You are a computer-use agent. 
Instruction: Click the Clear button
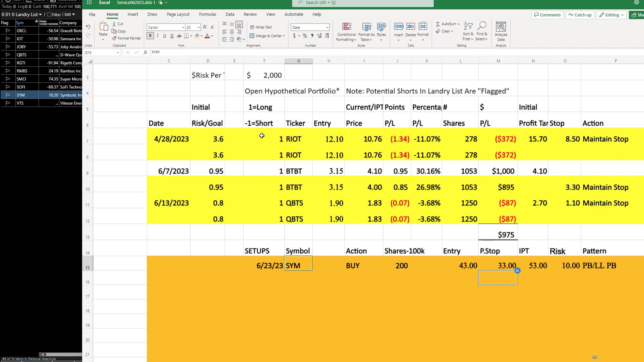pyautogui.click(x=444, y=31)
